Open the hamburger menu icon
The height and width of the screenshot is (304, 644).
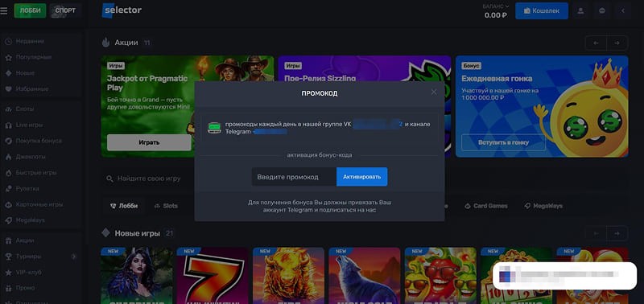(4, 10)
